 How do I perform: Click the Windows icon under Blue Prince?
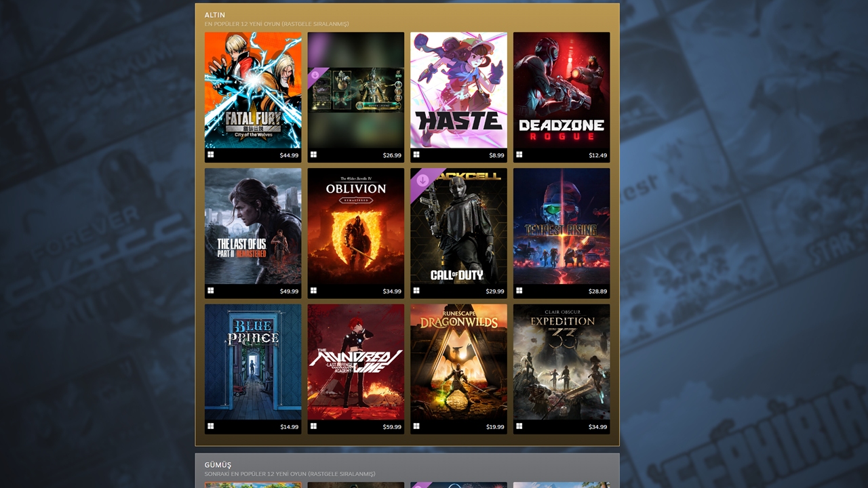coord(211,426)
